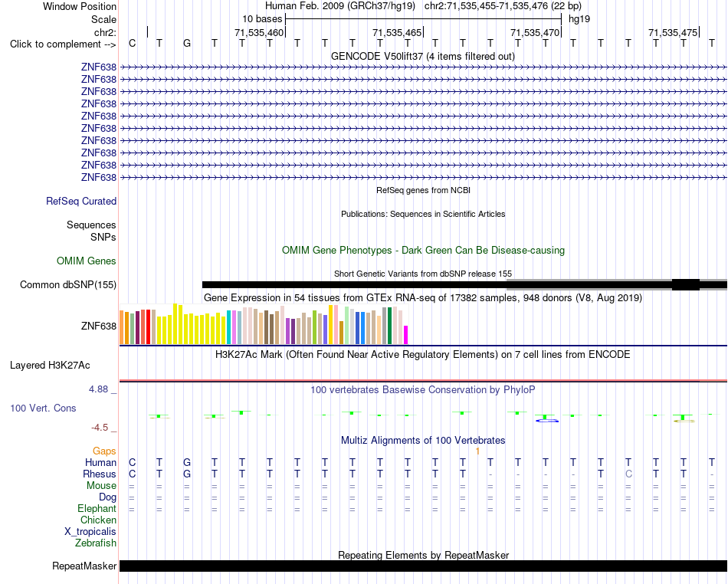Click the magenta bar in the GTEx expression chart
Screen dimensions: 728x584
405,335
